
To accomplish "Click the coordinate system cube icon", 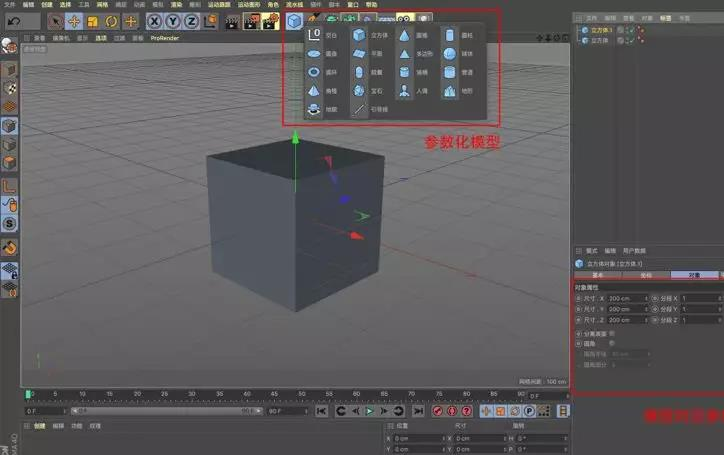I will click(210, 21).
